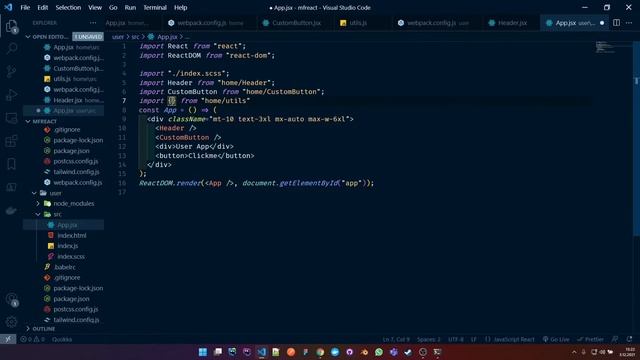Open the Accounts icon in activity bar
Image resolution: width=640 pixels, height=360 pixels.
(11, 299)
